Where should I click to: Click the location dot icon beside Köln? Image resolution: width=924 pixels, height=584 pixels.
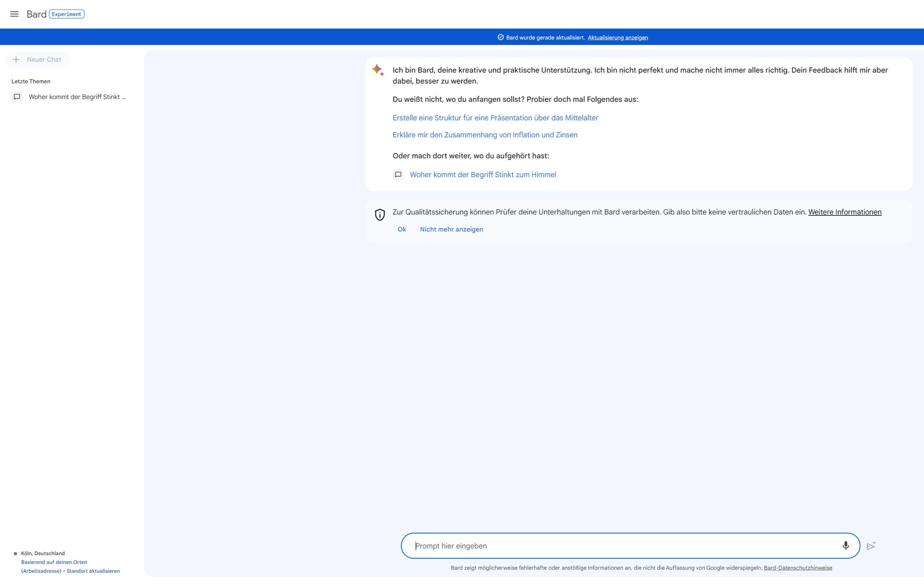(16, 554)
